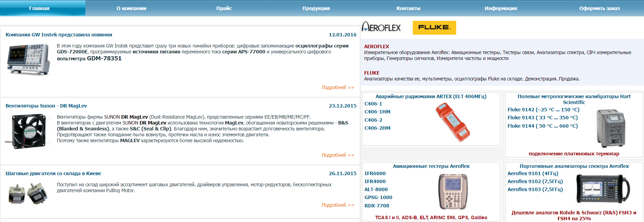
Task: Click подключение платиновых термопар text
Action: 574,154
